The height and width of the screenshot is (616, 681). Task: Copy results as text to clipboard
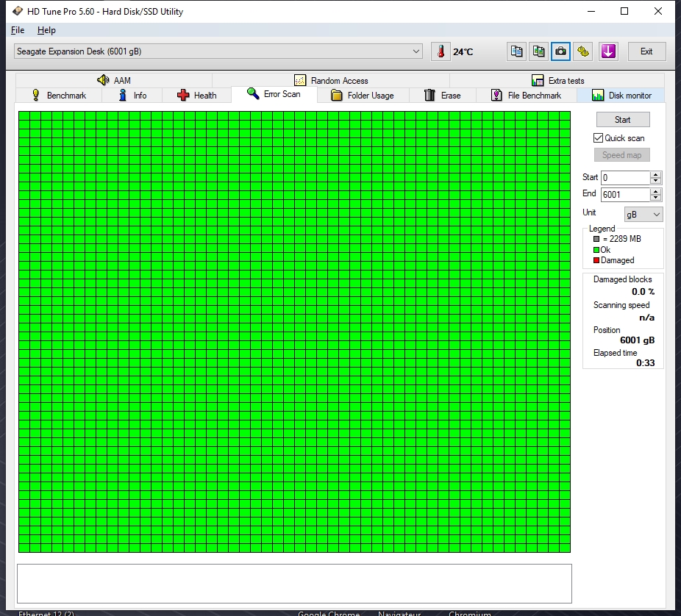click(x=517, y=51)
